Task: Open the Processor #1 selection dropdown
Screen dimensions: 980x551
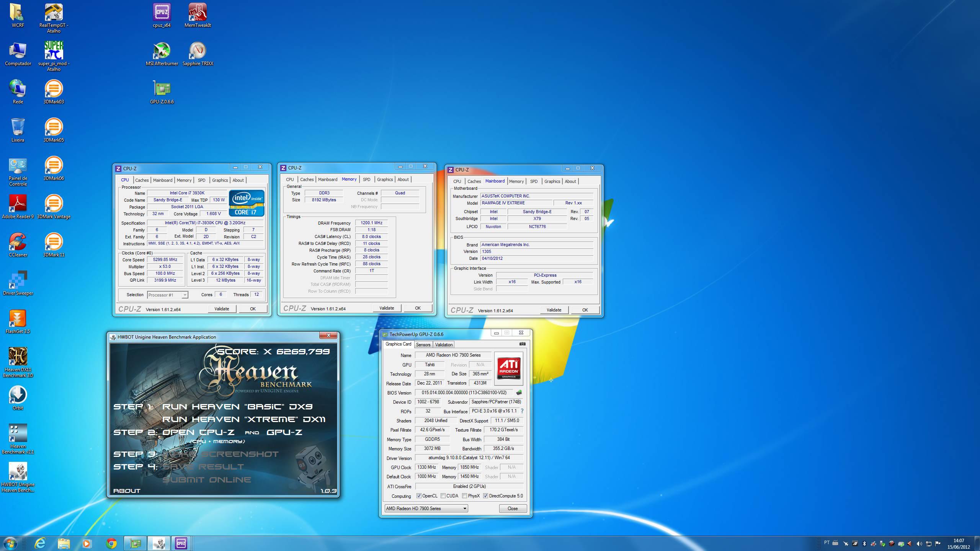Action: tap(167, 295)
